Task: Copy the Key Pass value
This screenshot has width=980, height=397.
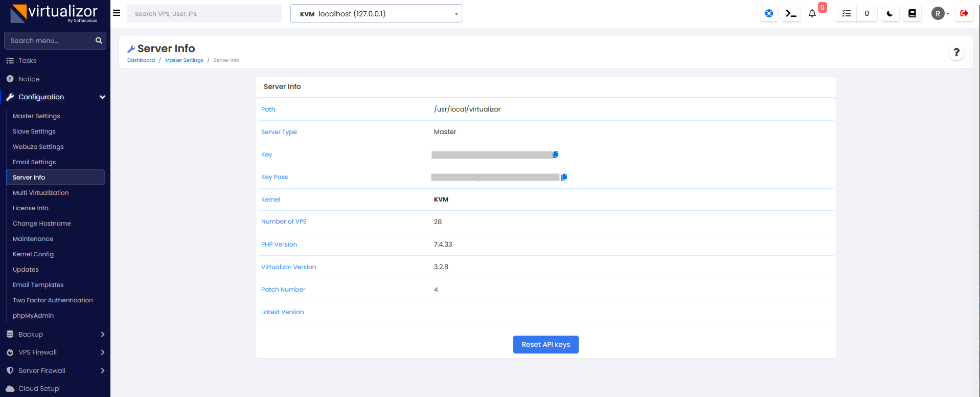Action: coord(564,177)
